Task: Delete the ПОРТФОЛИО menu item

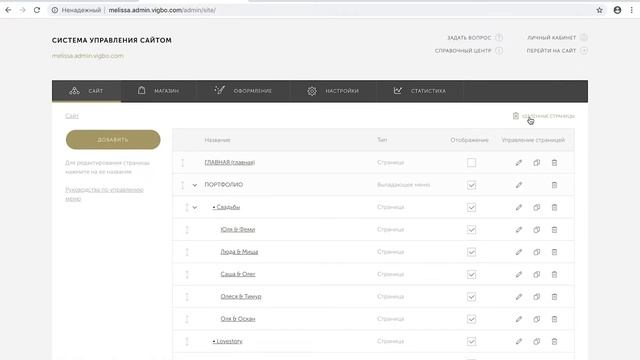Action: click(x=554, y=185)
